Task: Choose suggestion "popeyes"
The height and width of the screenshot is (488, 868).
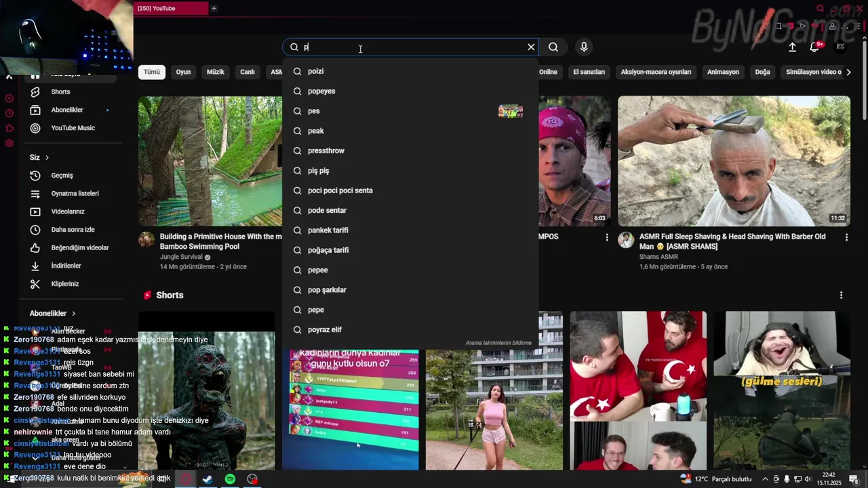Action: (410, 91)
